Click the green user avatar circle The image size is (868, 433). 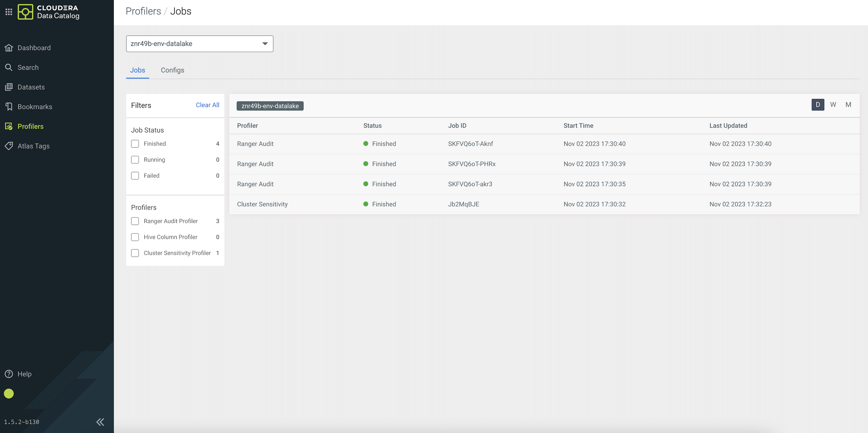point(9,394)
